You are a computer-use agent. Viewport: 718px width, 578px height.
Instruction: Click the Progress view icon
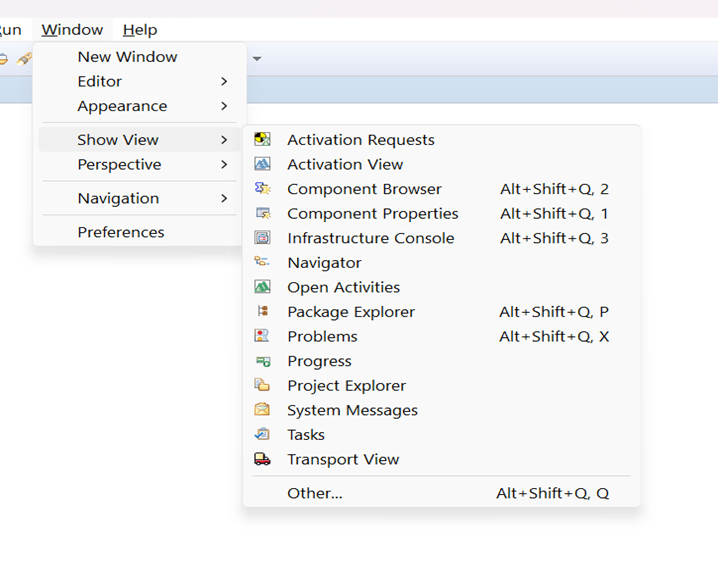[x=263, y=361]
